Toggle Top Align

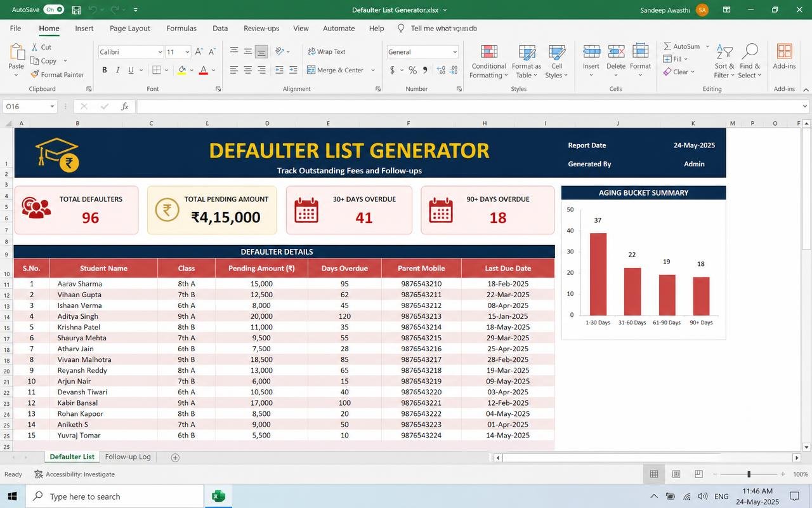pos(234,51)
